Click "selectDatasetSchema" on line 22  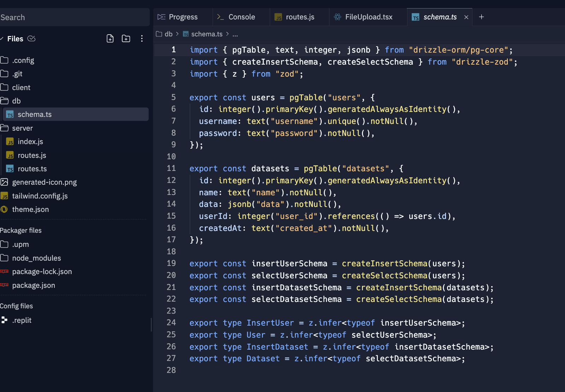(297, 299)
